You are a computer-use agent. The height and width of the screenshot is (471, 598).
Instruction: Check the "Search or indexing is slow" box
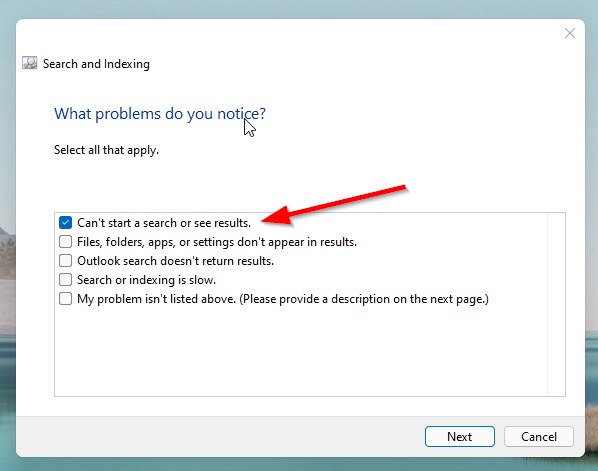66,280
